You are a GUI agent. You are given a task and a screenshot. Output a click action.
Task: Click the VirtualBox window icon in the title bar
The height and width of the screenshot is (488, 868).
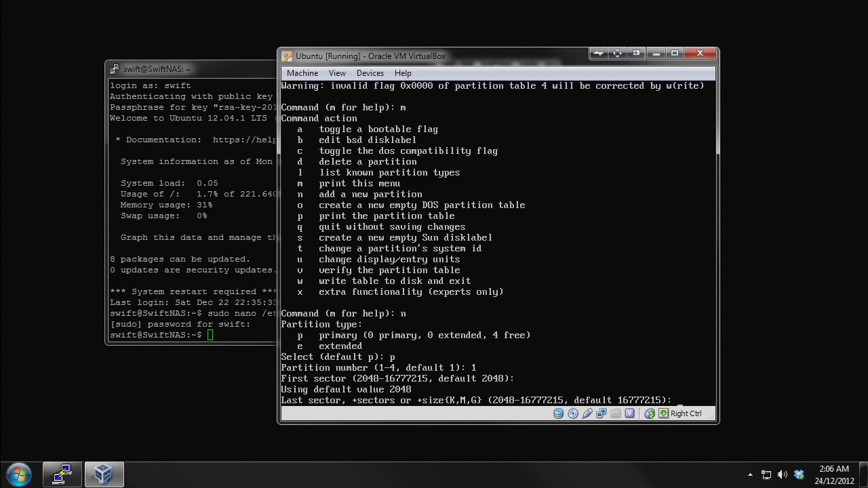tap(288, 56)
